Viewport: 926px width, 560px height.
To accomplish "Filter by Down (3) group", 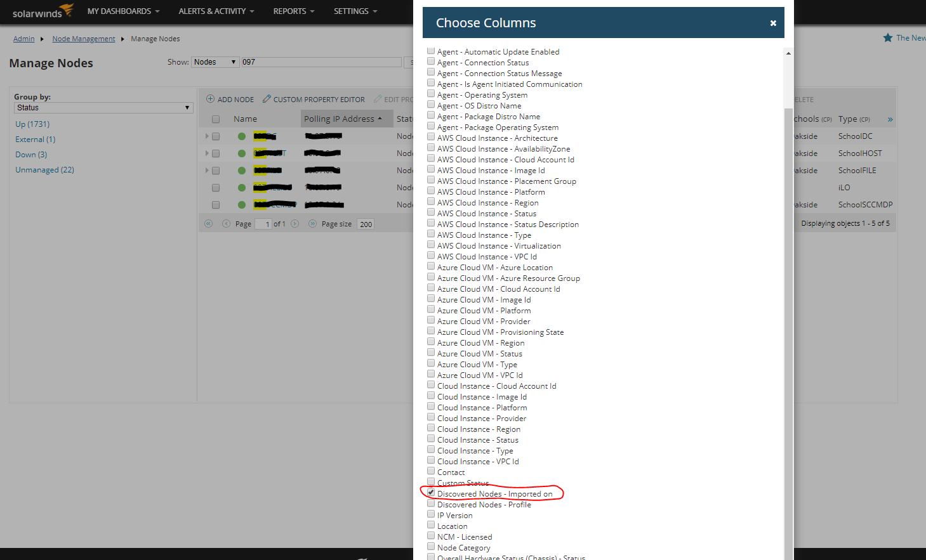I will point(31,155).
